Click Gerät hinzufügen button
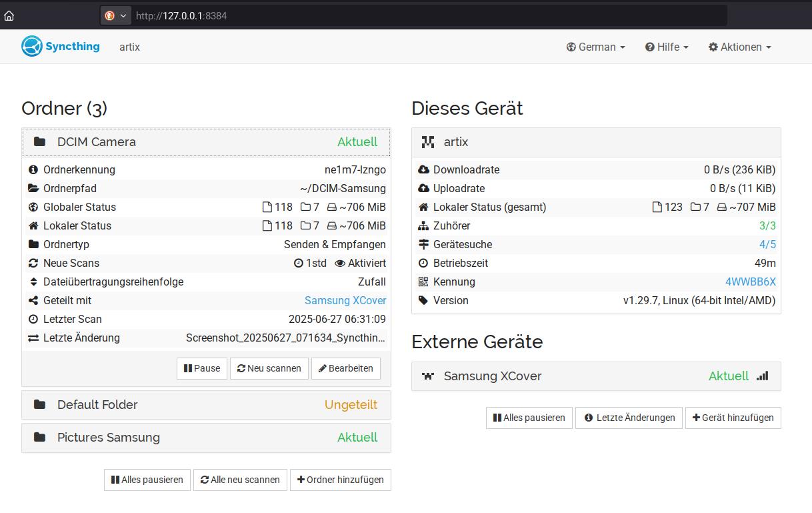This screenshot has width=812, height=513. 733,418
